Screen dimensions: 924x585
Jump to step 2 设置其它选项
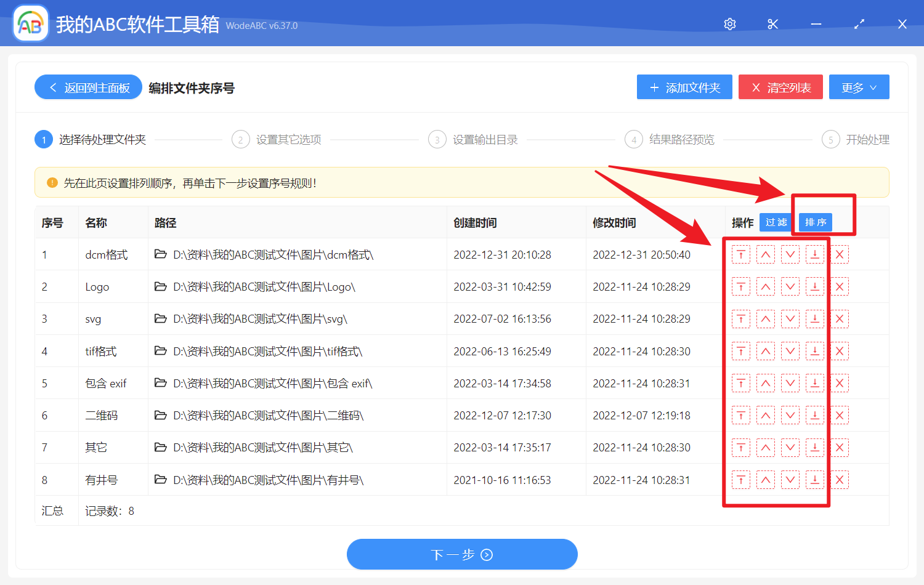pyautogui.click(x=277, y=140)
